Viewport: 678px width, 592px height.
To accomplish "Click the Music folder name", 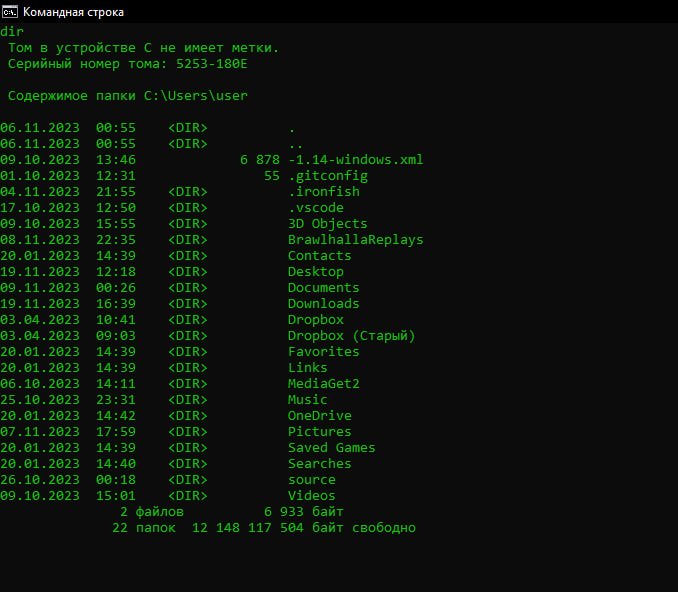I will point(307,400).
